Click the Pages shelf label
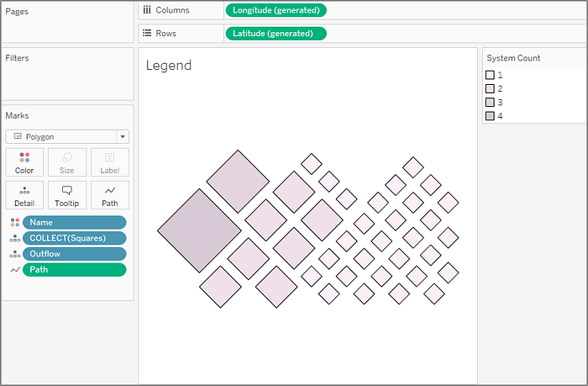 pos(17,11)
